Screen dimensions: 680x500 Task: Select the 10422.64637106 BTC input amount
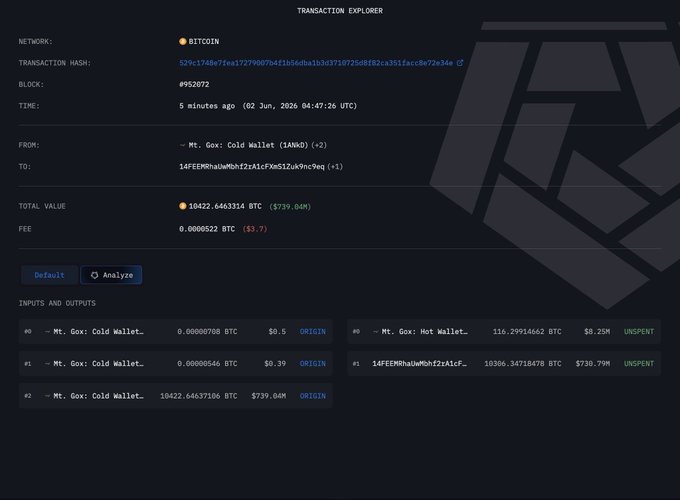click(x=199, y=395)
